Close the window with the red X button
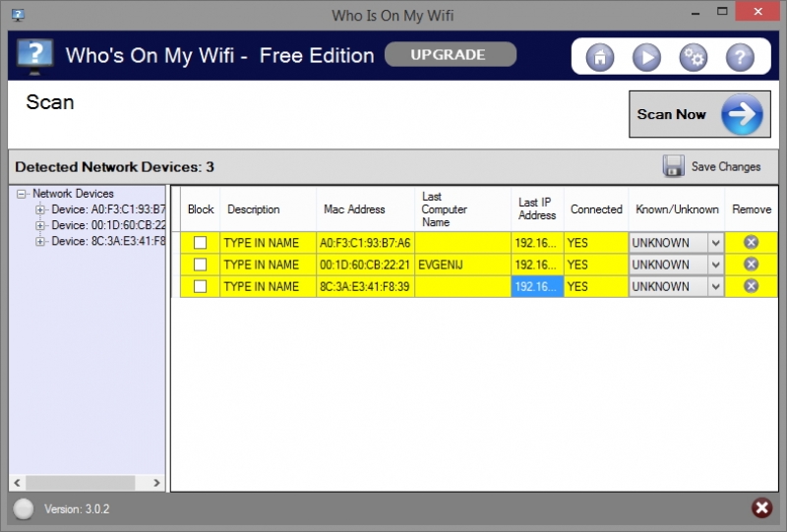 757,11
